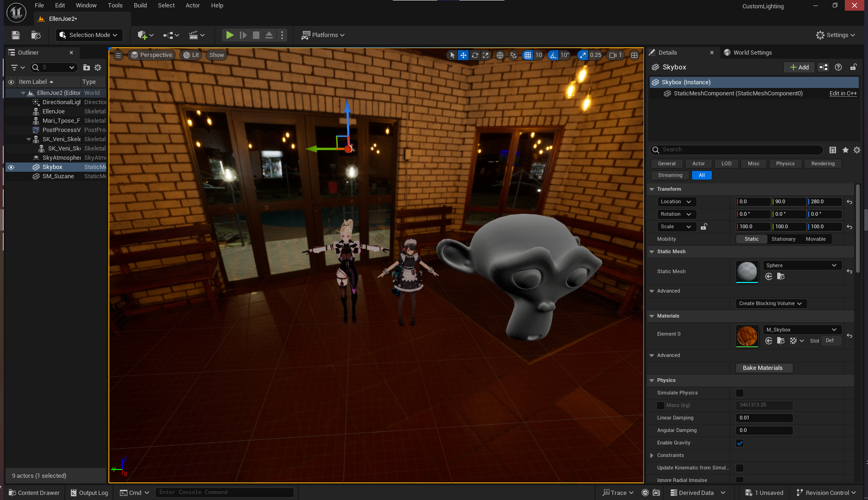
Task: Toggle the scale ratio lock icon
Action: [x=704, y=227]
